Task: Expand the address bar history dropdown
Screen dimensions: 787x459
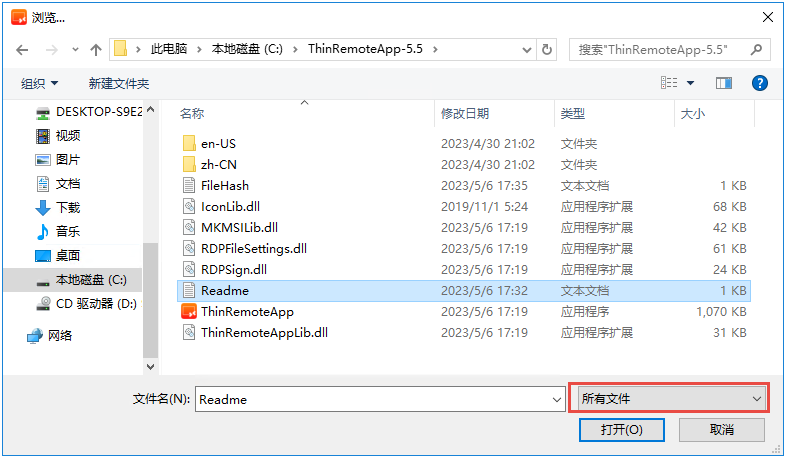Action: (527, 50)
